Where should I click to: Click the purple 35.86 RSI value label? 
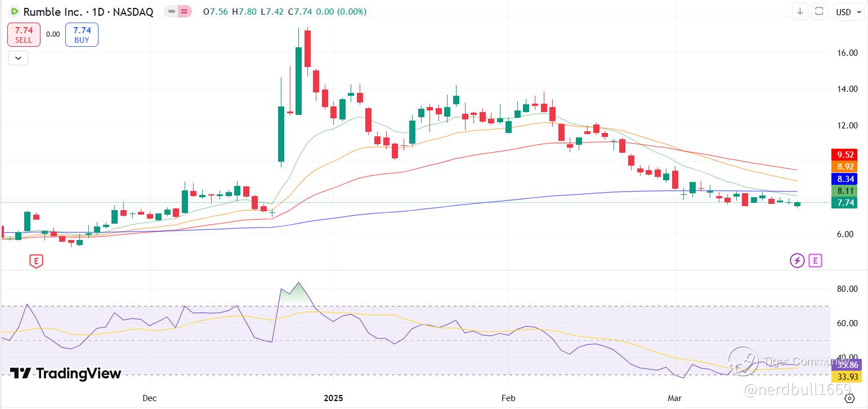click(x=847, y=364)
